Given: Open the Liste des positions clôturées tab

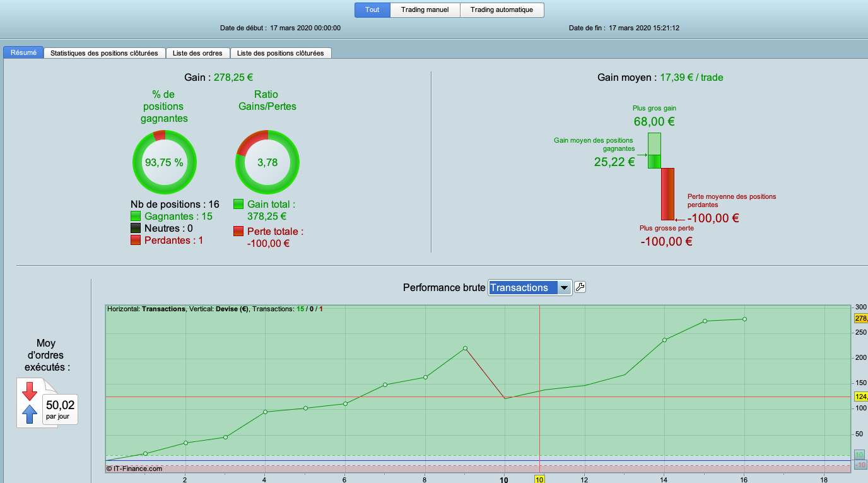Looking at the screenshot, I should (x=281, y=53).
